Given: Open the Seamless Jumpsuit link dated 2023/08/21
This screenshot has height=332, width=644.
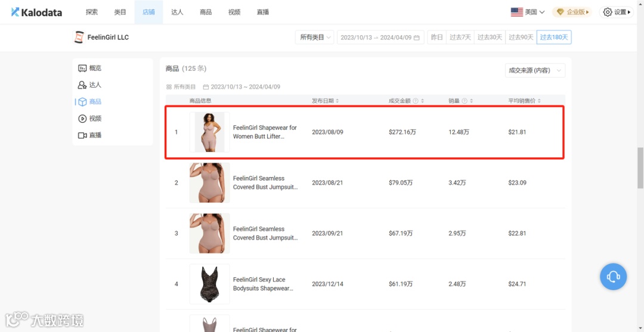Looking at the screenshot, I should [265, 182].
